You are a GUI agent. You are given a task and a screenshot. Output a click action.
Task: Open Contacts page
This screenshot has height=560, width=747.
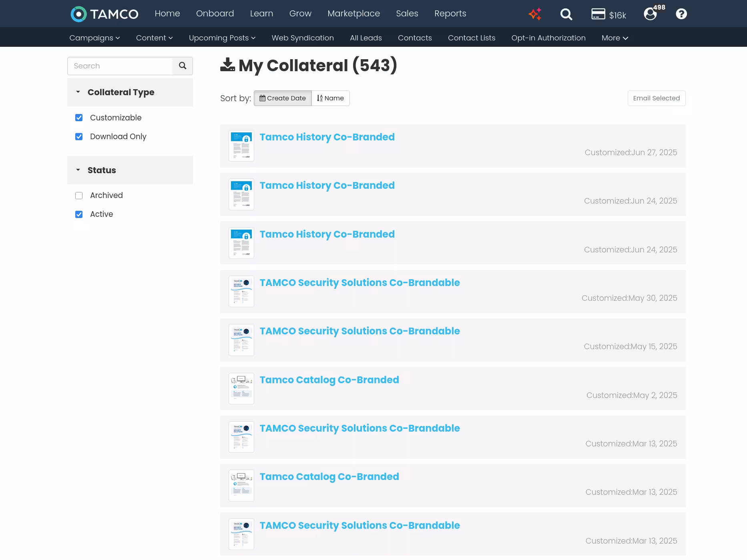pos(415,38)
